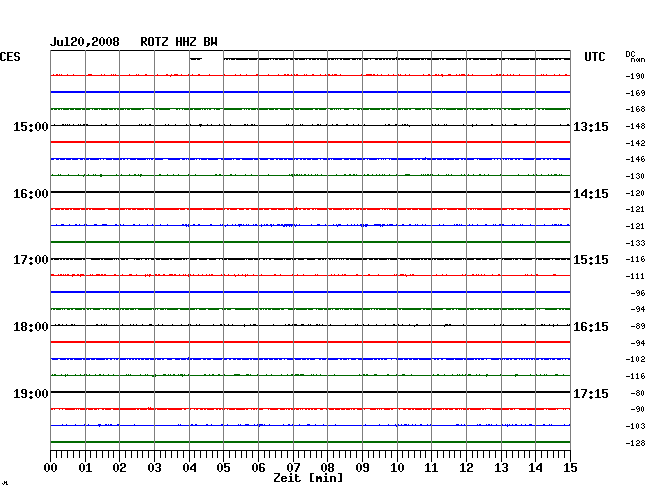Click minute tick label '10'
650x494 pixels.
[397, 468]
